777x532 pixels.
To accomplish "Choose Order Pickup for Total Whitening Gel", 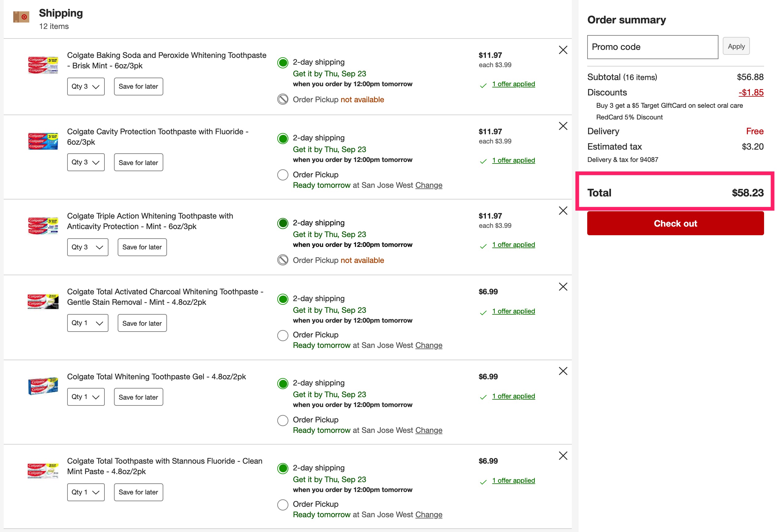I will pos(283,420).
